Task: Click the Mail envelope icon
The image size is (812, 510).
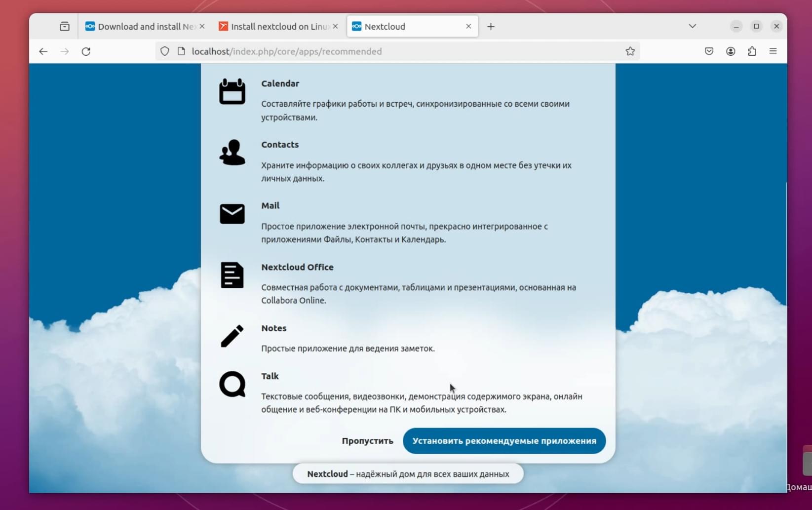Action: (x=232, y=214)
